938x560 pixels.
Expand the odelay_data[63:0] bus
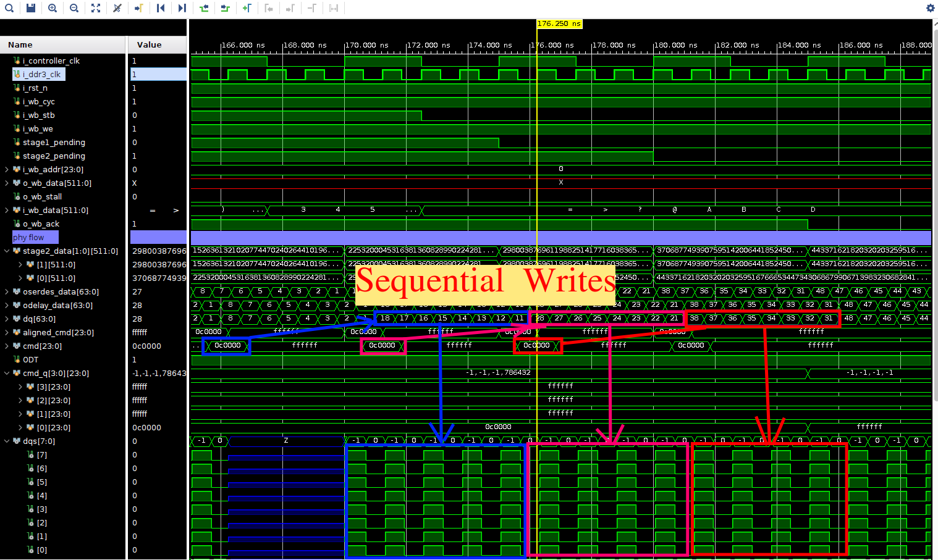click(x=7, y=305)
